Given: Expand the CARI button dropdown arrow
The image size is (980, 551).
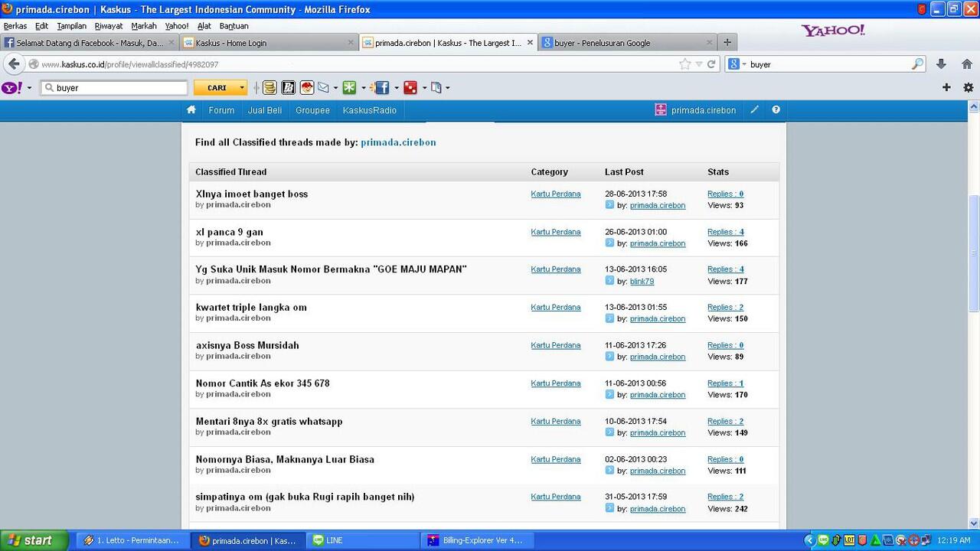Looking at the screenshot, I should point(242,88).
